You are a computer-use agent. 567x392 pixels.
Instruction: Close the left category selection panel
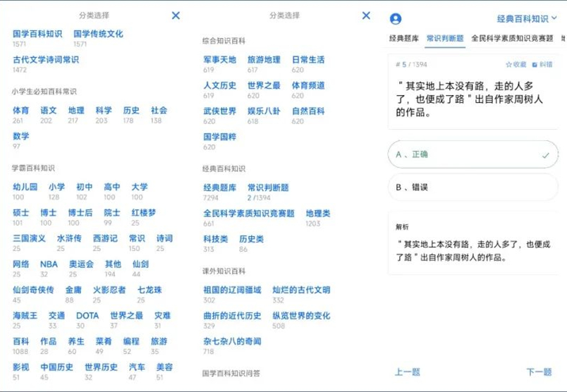click(x=176, y=16)
